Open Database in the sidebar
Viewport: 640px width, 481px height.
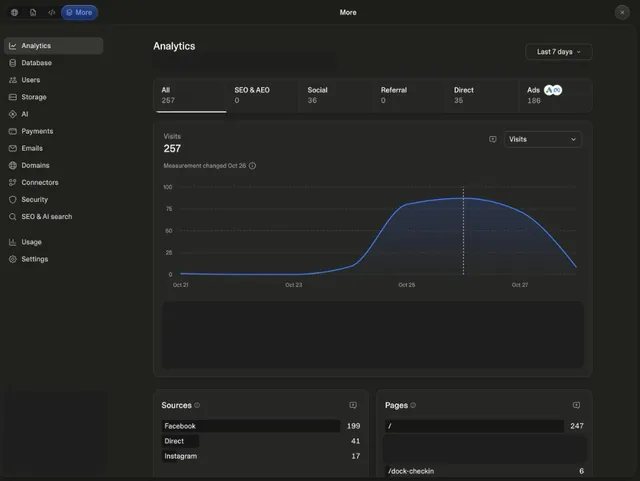coord(53,63)
